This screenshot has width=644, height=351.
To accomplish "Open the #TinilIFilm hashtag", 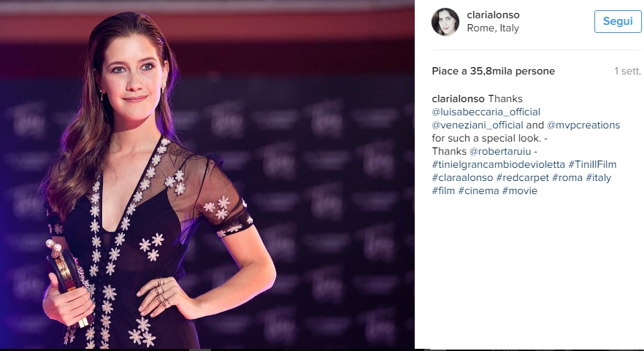I will coord(592,165).
